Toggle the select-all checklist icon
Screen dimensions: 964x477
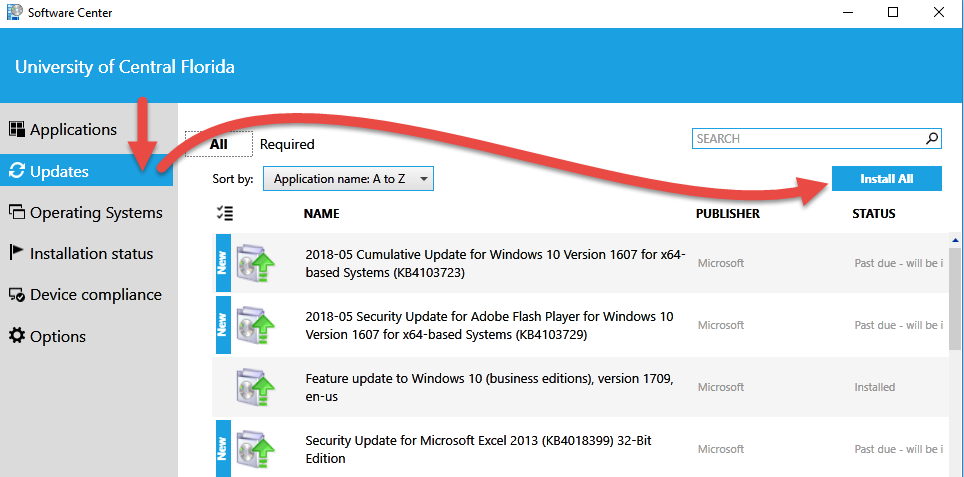[x=224, y=213]
